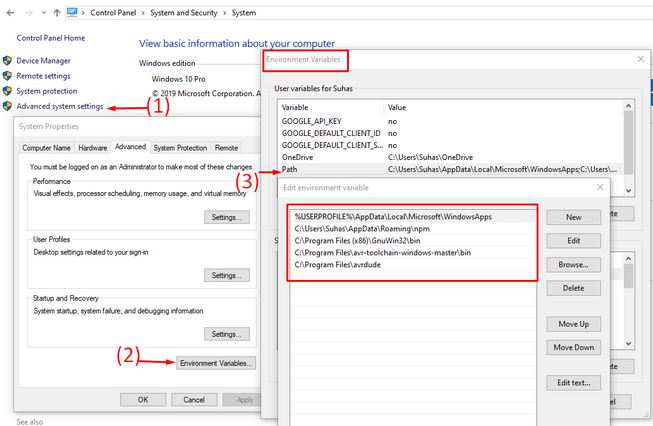
Task: Click System protection shield icon
Action: (x=7, y=91)
